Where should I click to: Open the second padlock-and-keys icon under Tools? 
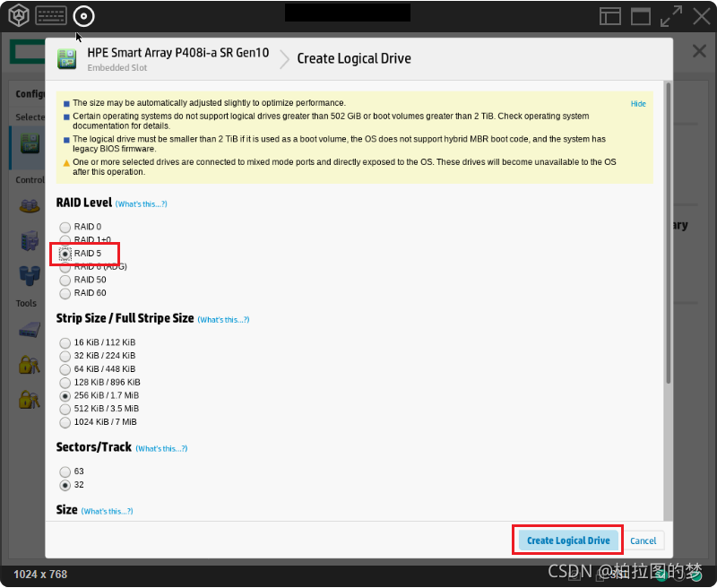(x=30, y=399)
